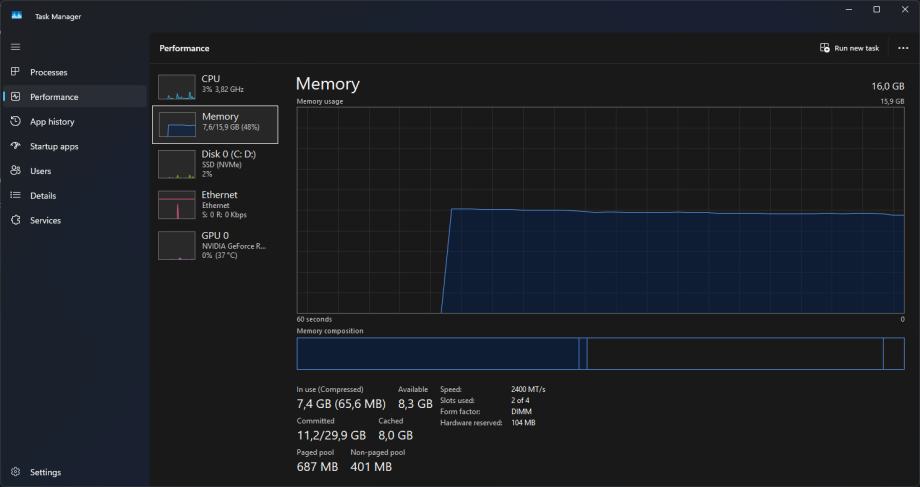The width and height of the screenshot is (920, 487).
Task: Click the Cached value 8,0 GB
Action: pos(395,435)
